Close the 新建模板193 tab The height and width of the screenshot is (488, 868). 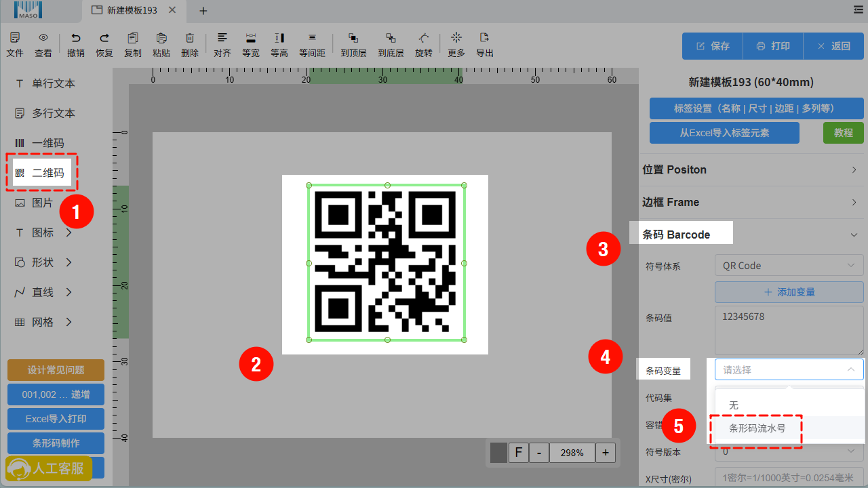click(172, 10)
